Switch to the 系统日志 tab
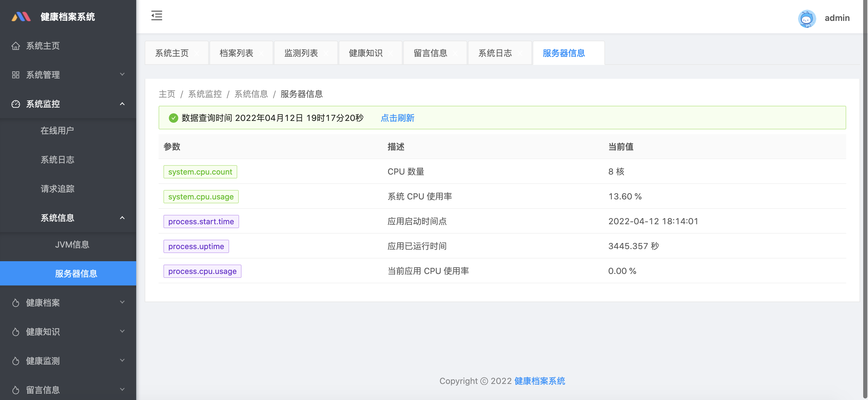This screenshot has height=400, width=868. pos(495,53)
